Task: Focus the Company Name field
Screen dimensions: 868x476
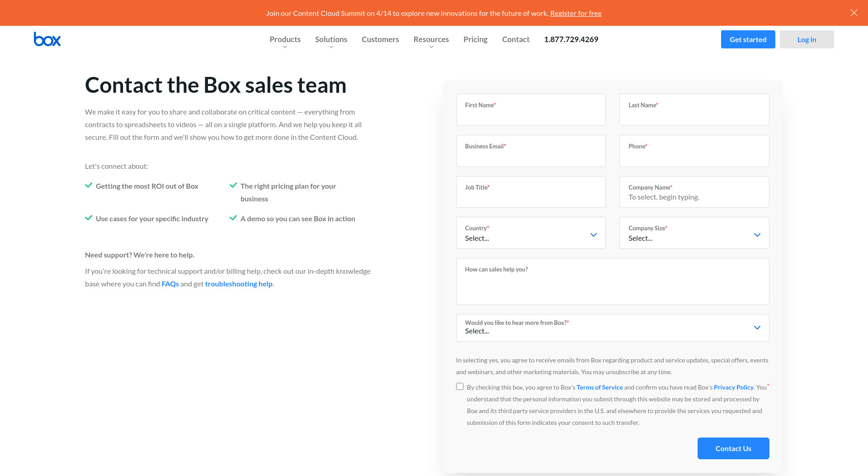Action: 694,192
